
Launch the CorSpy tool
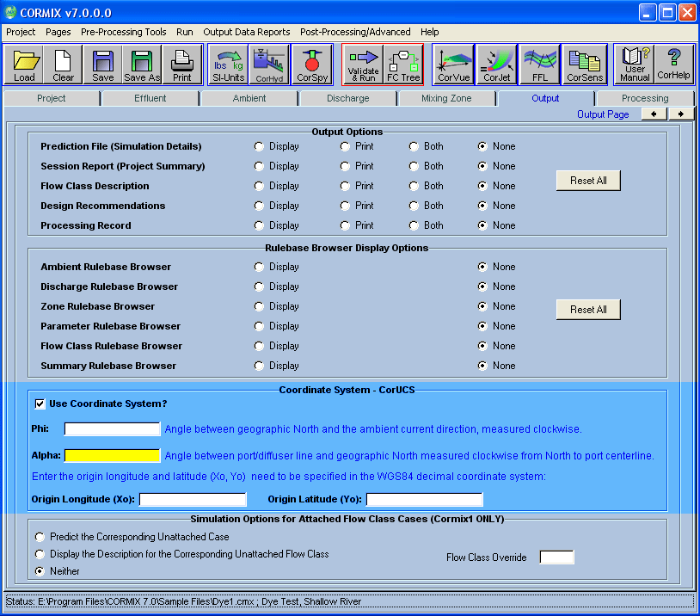coord(312,65)
